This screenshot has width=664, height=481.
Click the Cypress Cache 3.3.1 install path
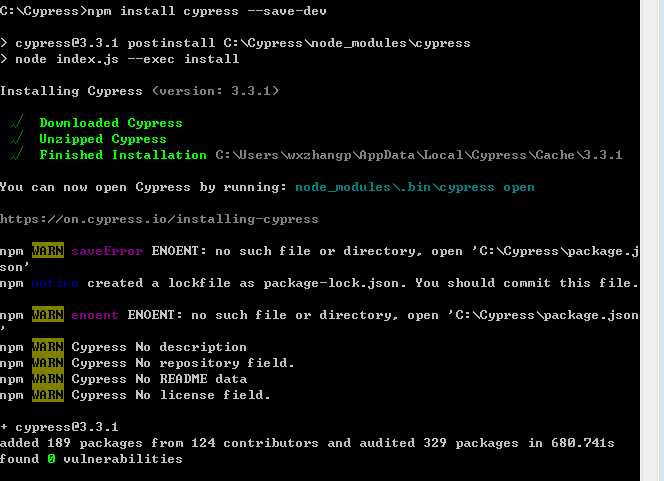pyautogui.click(x=419, y=155)
